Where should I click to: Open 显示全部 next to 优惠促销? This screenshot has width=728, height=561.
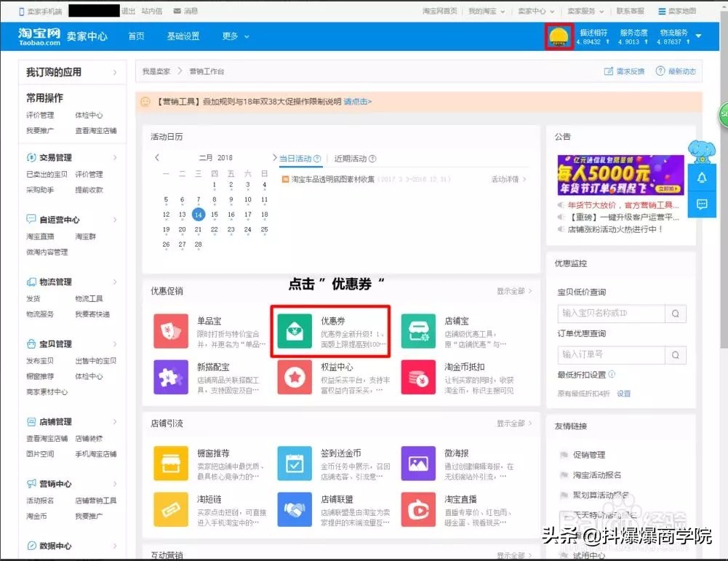510,290
